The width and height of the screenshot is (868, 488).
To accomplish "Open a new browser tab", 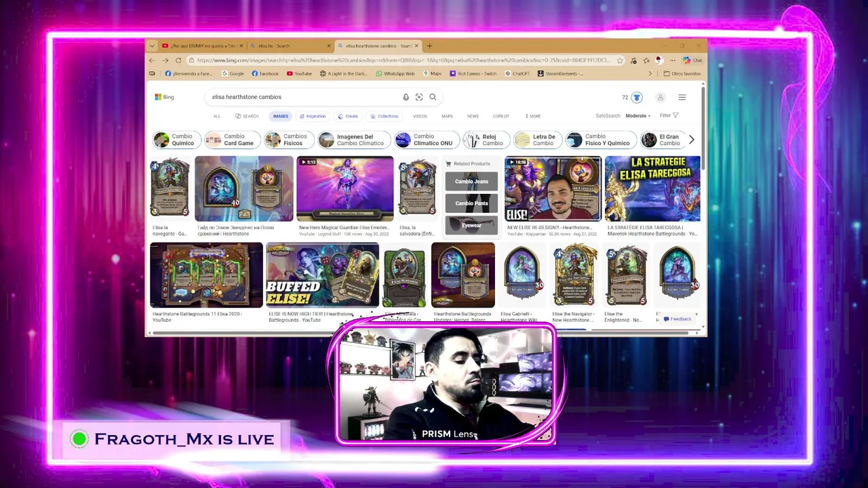I will click(x=429, y=46).
